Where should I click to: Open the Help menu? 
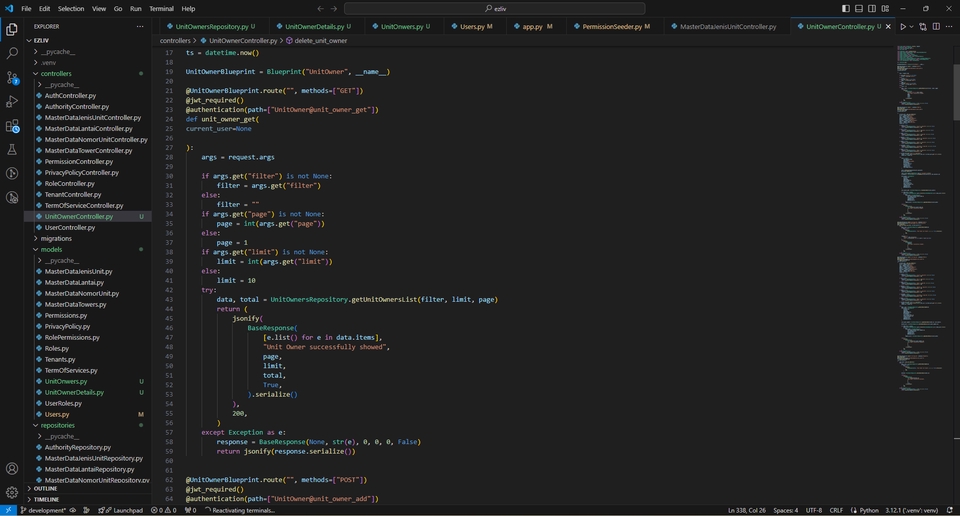[x=189, y=9]
